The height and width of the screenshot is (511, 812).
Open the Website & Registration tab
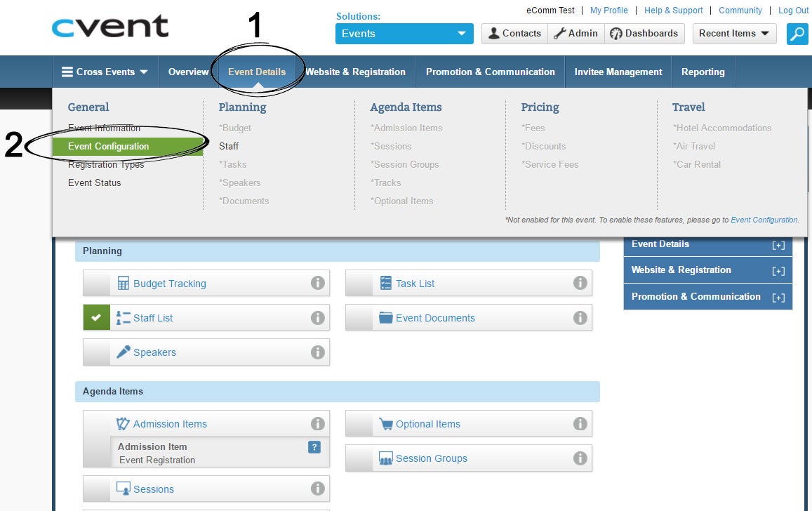pyautogui.click(x=355, y=72)
